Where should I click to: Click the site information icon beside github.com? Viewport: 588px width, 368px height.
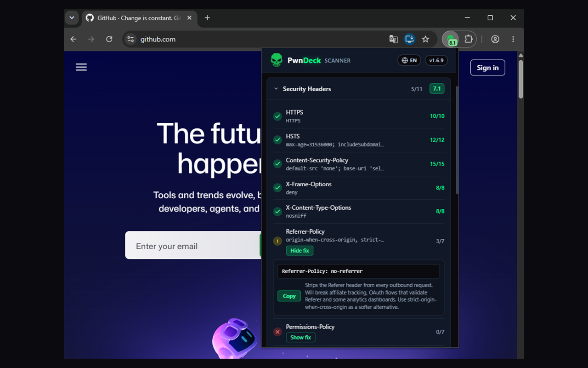130,39
